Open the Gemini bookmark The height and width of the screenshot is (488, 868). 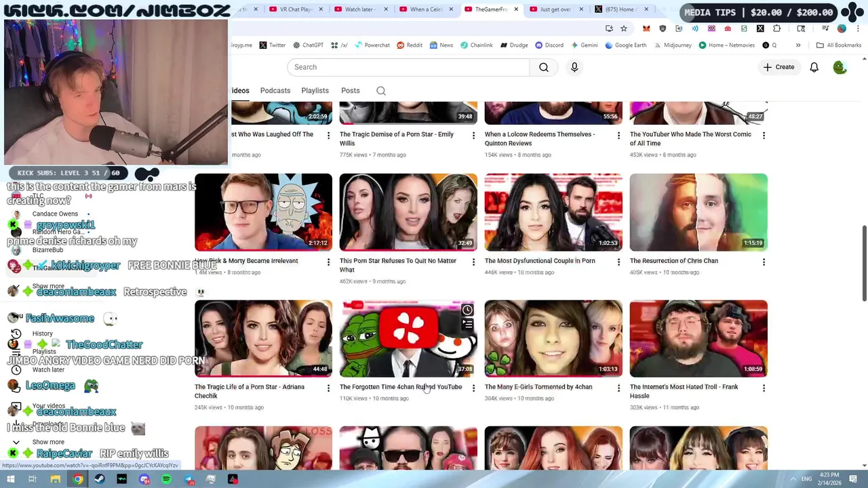(x=585, y=45)
